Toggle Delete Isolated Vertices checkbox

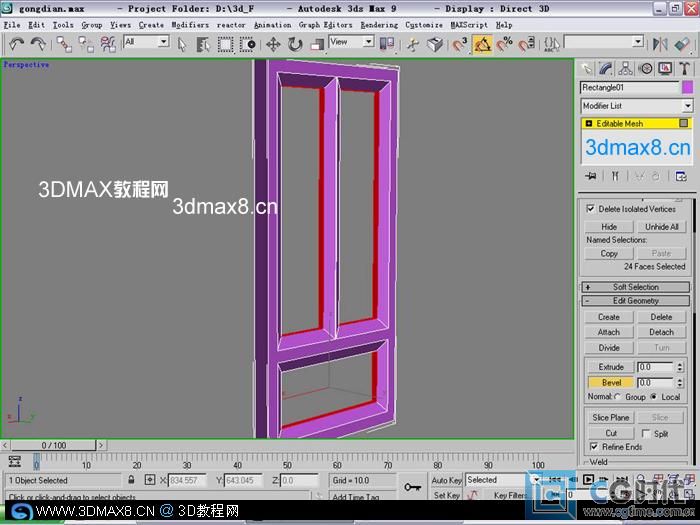click(x=590, y=208)
